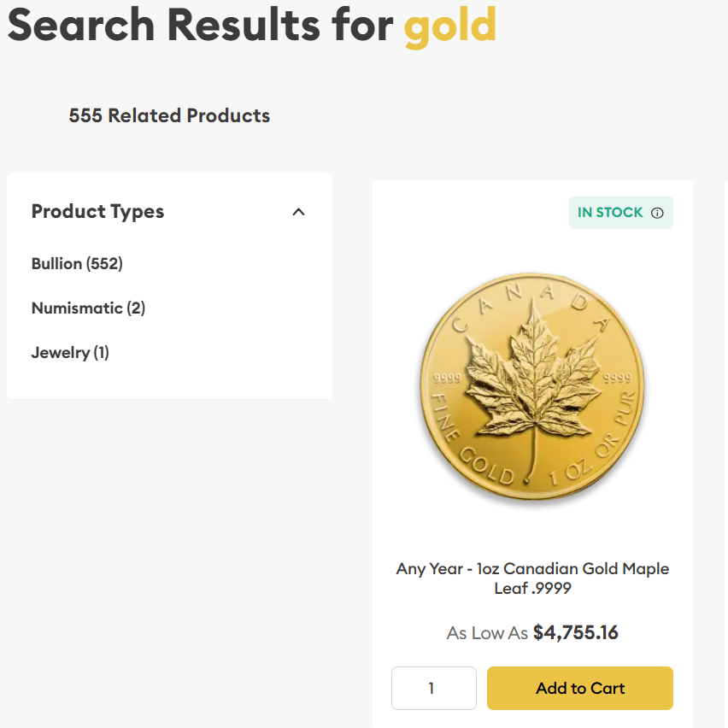The height and width of the screenshot is (728, 728).
Task: Click the Product Types panel heading
Action: [97, 211]
